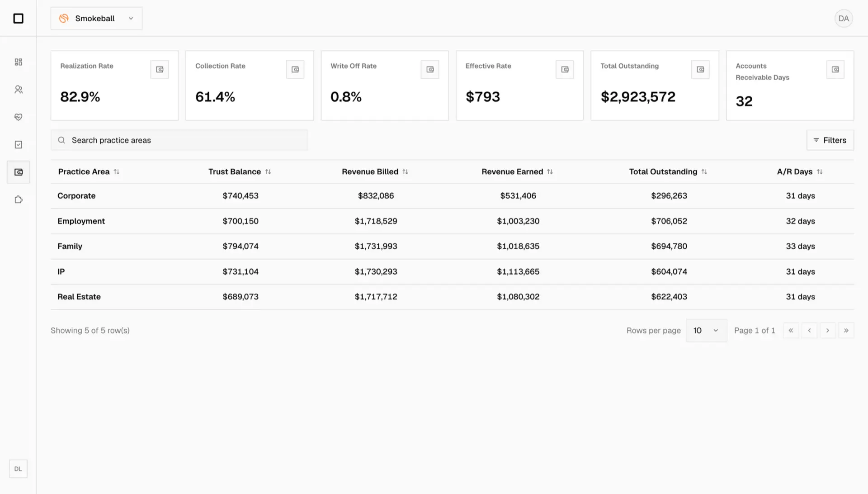Select the wallet billing icon in sidebar
The image size is (868, 494).
(18, 172)
